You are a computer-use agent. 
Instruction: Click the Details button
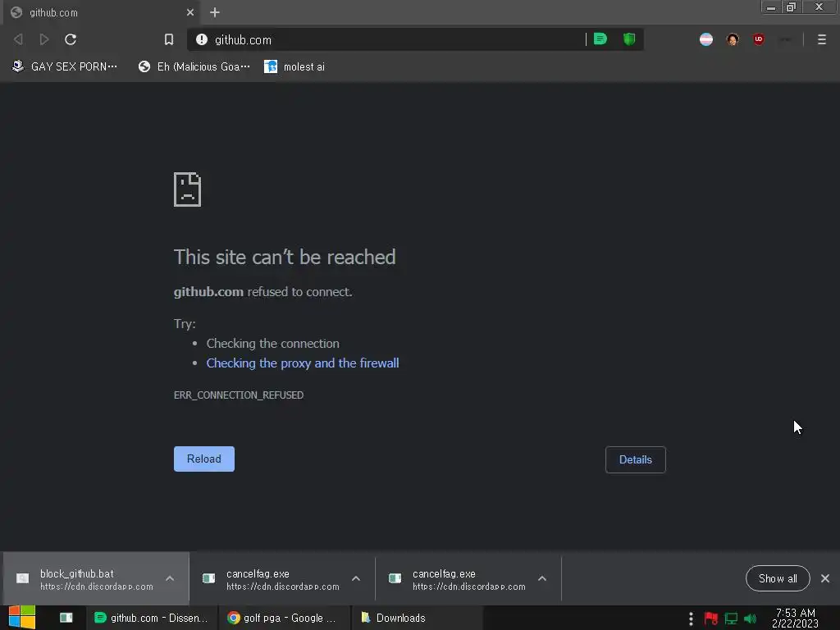click(x=636, y=459)
